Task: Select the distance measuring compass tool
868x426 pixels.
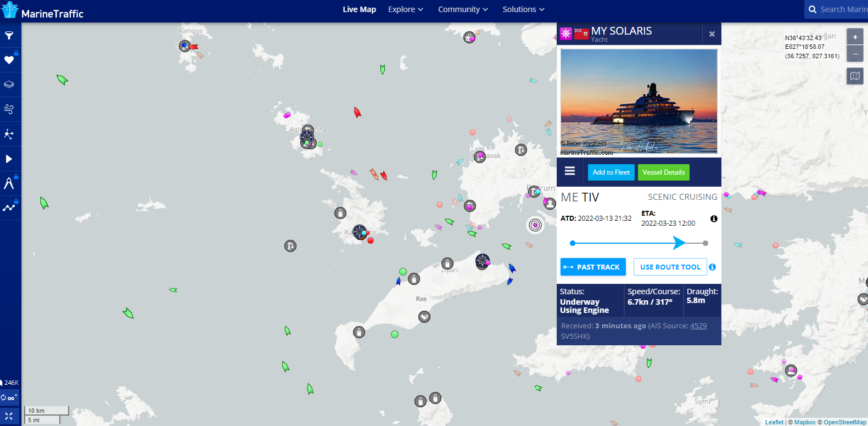Action: click(9, 183)
